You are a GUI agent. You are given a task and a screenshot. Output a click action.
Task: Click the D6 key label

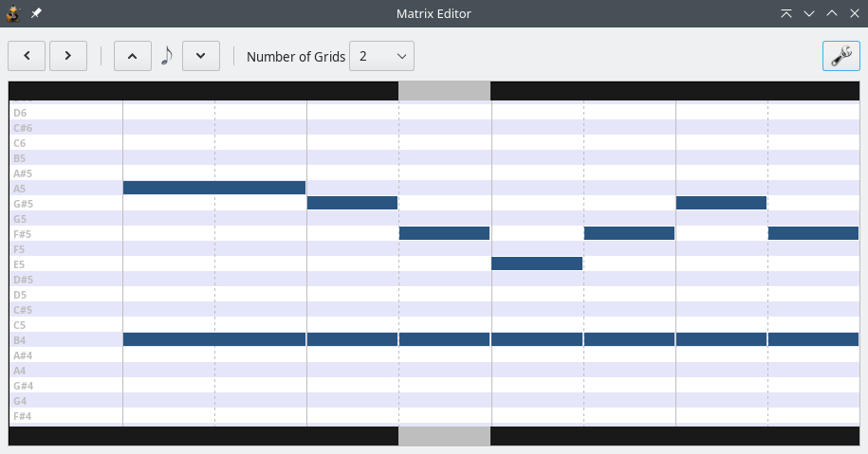20,113
